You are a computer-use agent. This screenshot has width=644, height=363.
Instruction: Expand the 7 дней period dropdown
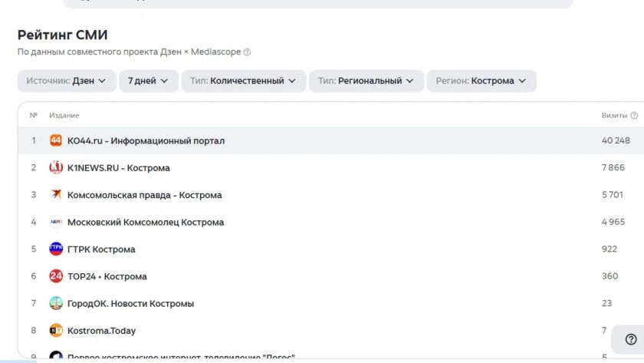click(x=148, y=81)
